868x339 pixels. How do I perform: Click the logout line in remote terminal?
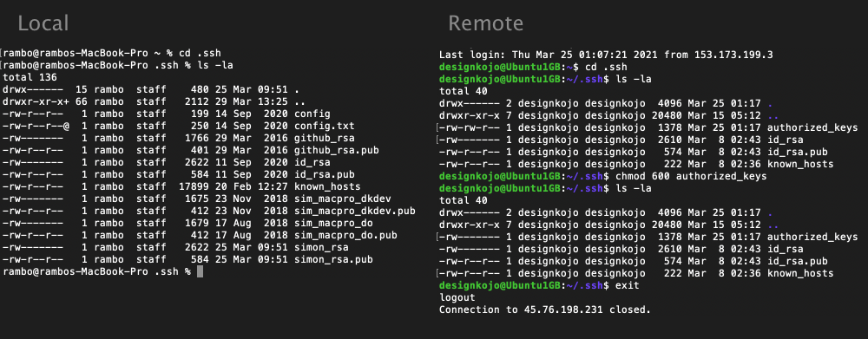457,297
